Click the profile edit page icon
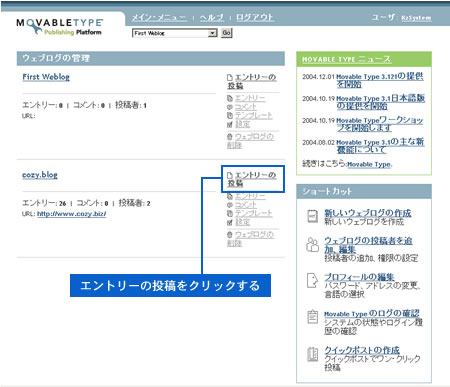This screenshot has height=387, width=450. click(312, 281)
